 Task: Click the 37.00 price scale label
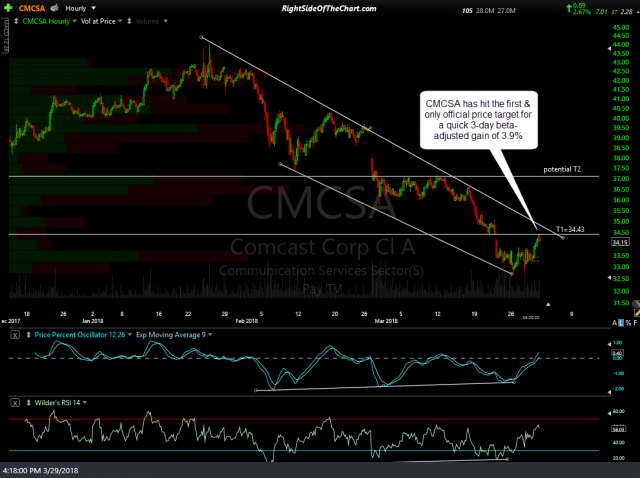click(621, 179)
